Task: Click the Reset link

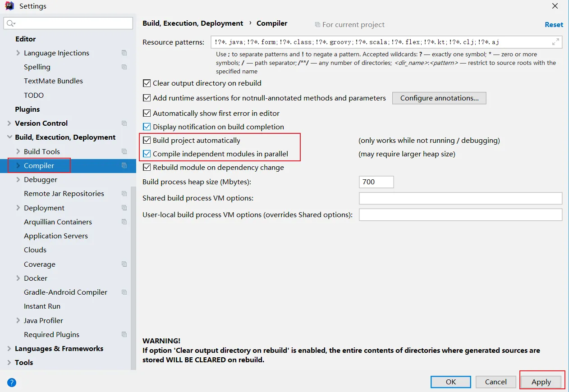Action: pyautogui.click(x=554, y=25)
